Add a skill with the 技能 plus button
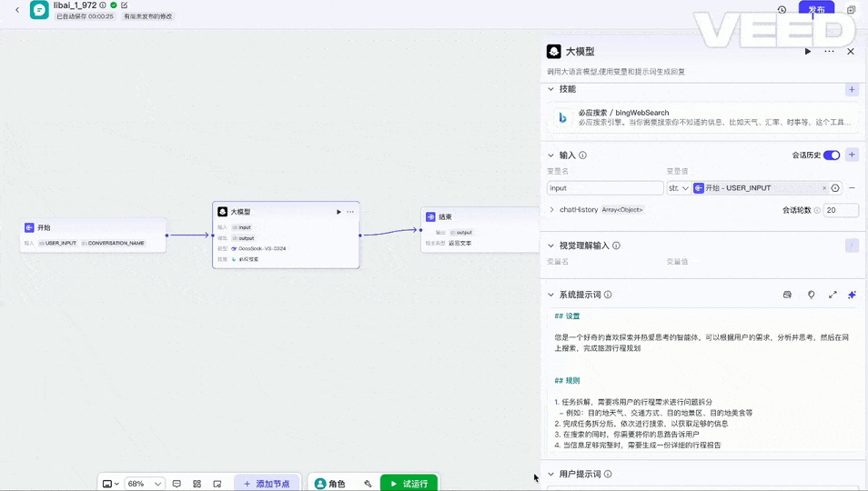The width and height of the screenshot is (868, 491). [852, 90]
